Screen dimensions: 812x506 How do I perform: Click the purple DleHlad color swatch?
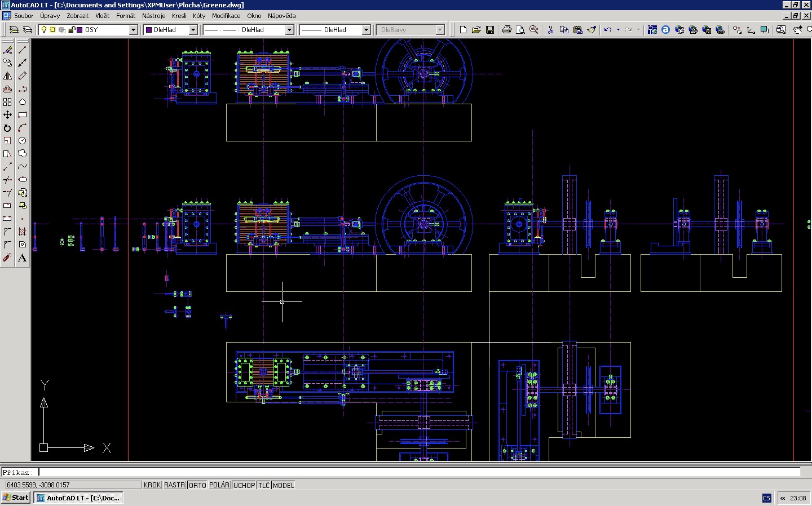pyautogui.click(x=149, y=30)
